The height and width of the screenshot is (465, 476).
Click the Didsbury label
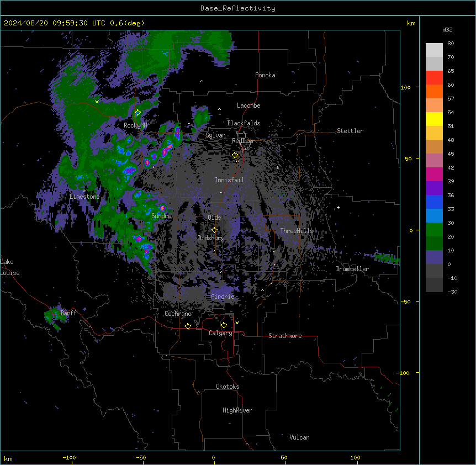pos(211,238)
